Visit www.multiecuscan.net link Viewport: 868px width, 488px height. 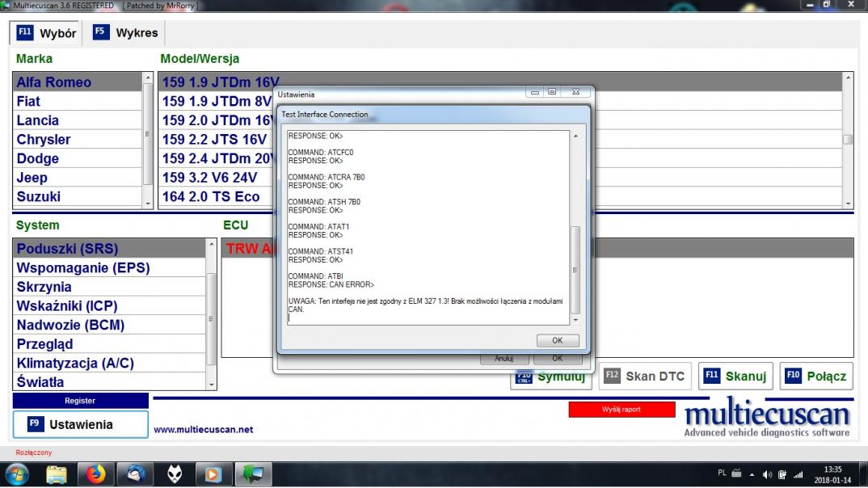point(203,429)
